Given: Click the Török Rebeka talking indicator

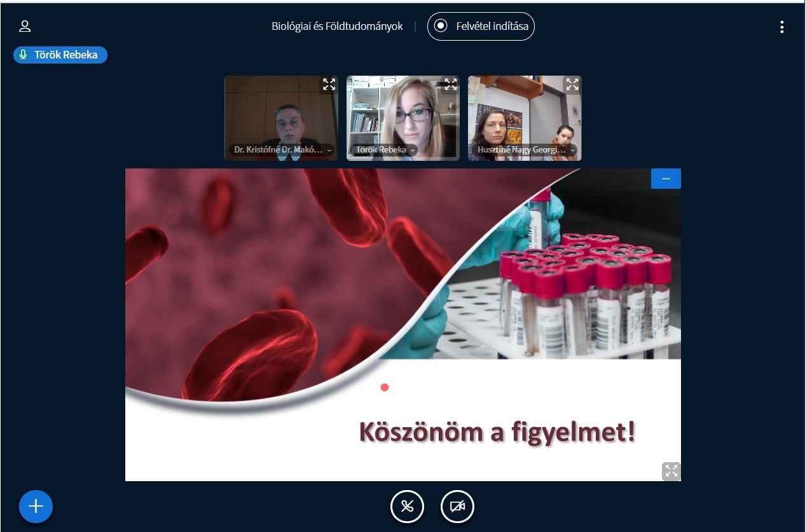Looking at the screenshot, I should pos(60,55).
